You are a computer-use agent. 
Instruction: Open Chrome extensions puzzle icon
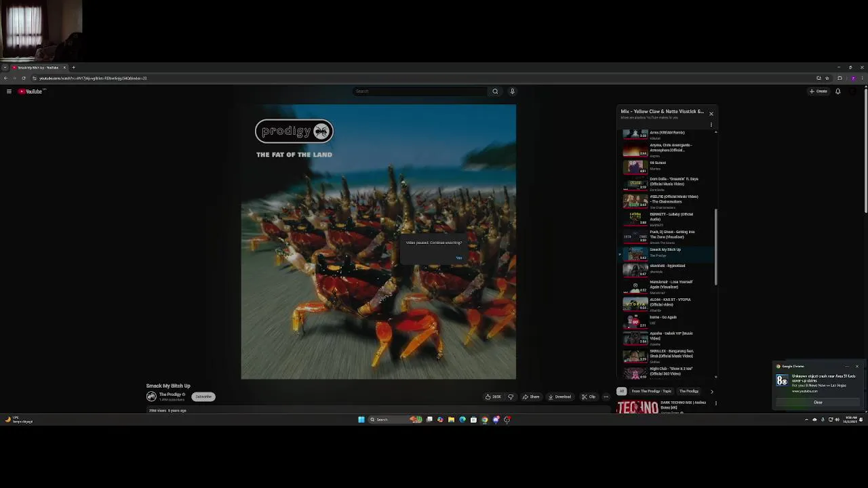[x=840, y=78]
